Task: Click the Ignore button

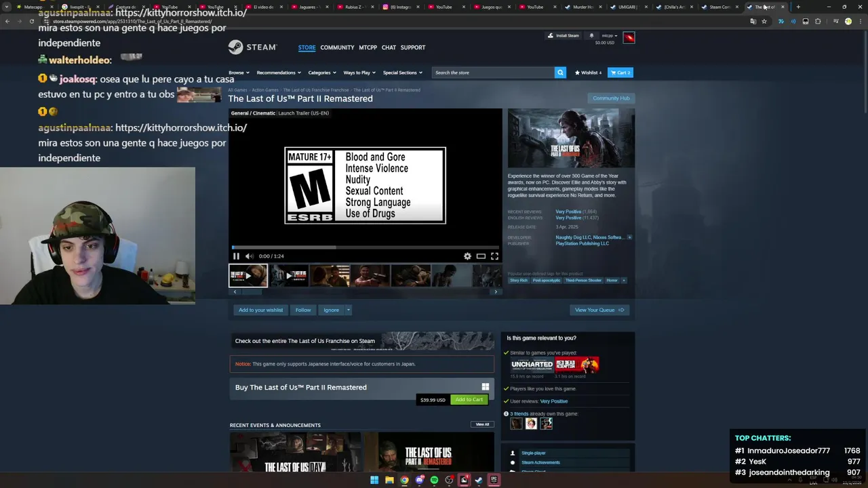Action: [331, 310]
